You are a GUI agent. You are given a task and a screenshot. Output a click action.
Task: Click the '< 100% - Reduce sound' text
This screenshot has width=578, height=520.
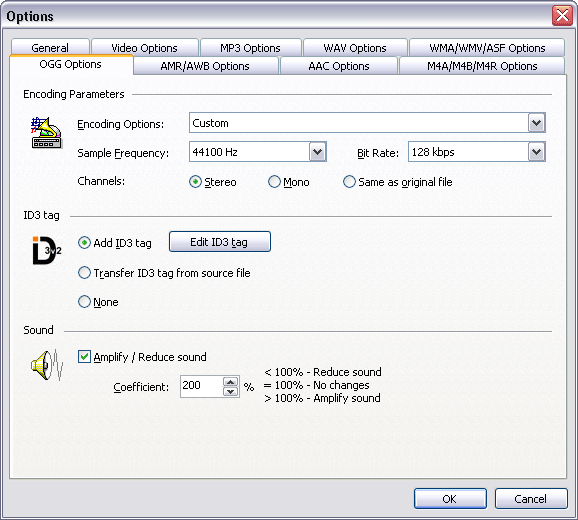[x=323, y=372]
